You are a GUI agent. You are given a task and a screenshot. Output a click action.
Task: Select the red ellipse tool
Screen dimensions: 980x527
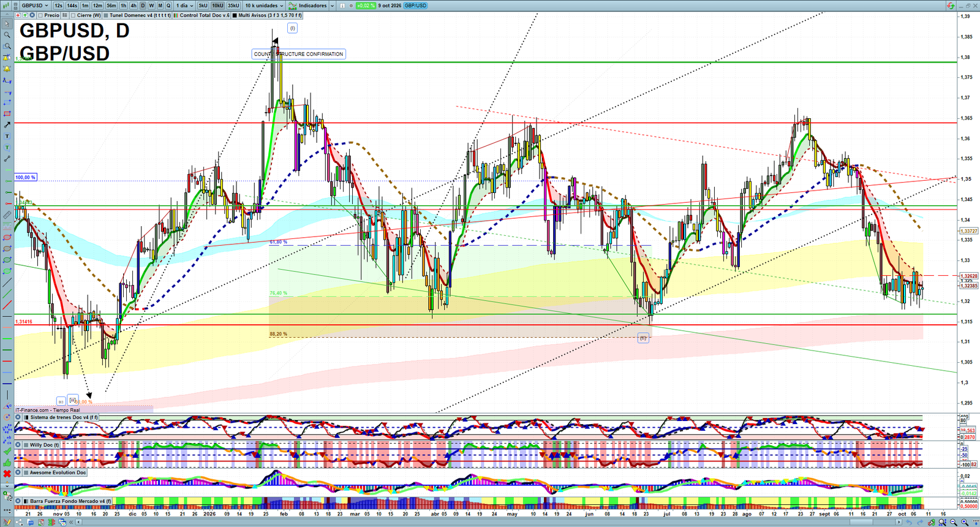click(7, 237)
